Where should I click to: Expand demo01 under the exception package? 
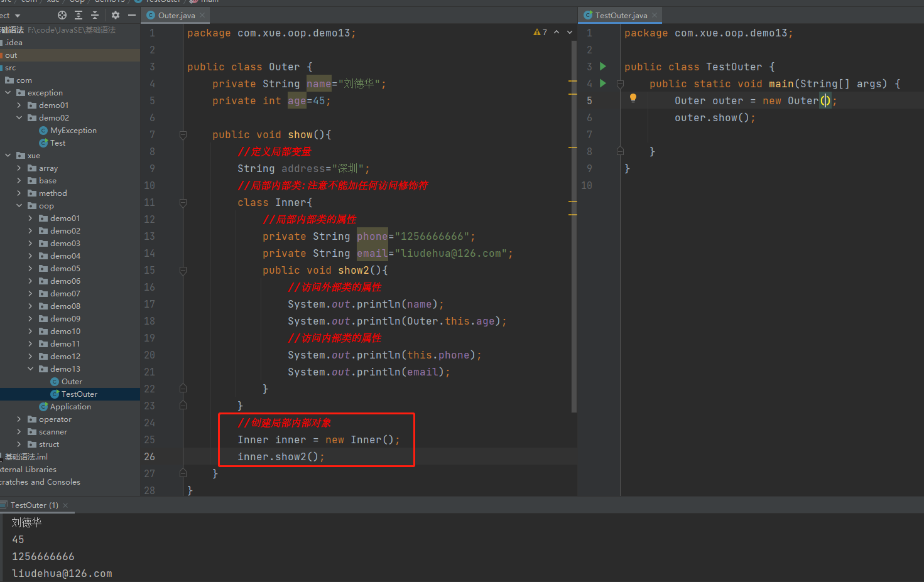pyautogui.click(x=19, y=105)
